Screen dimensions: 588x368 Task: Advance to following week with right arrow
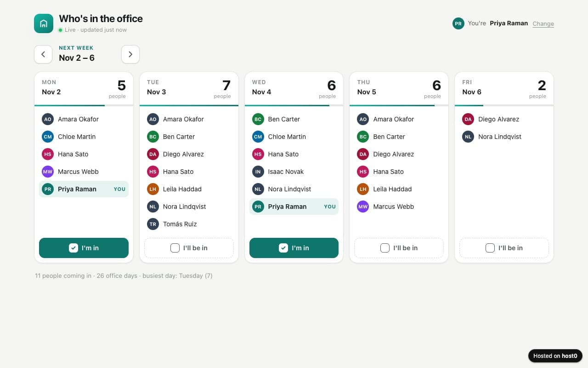click(130, 54)
